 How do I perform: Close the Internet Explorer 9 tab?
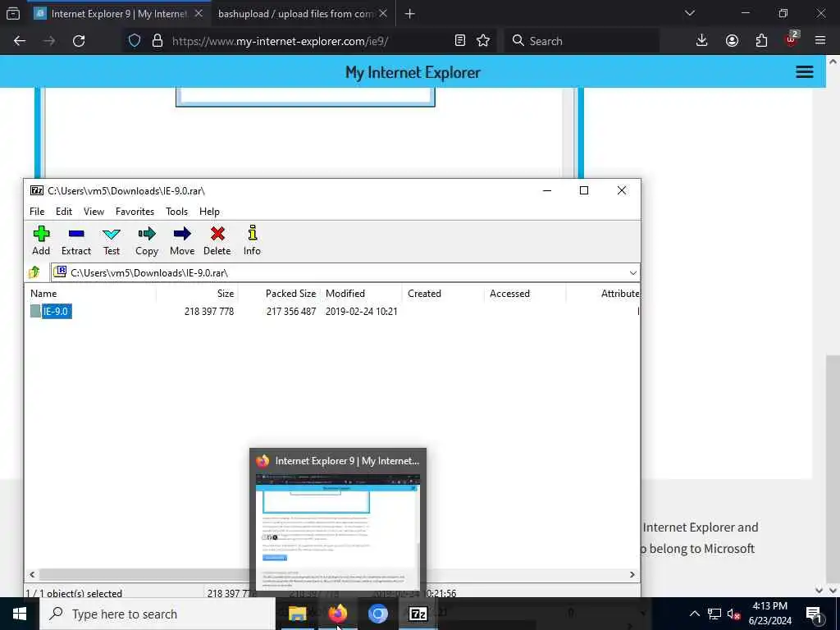pos(199,14)
